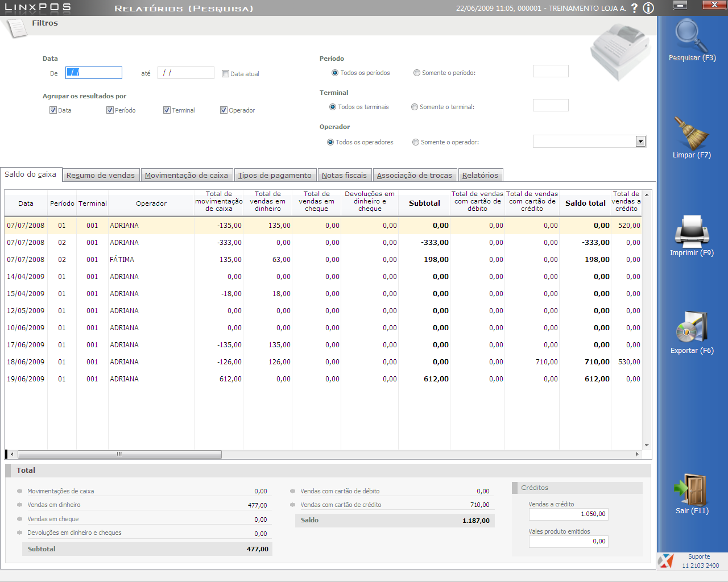728x582 pixels.
Task: Click the info circle icon in title bar
Action: [x=648, y=8]
